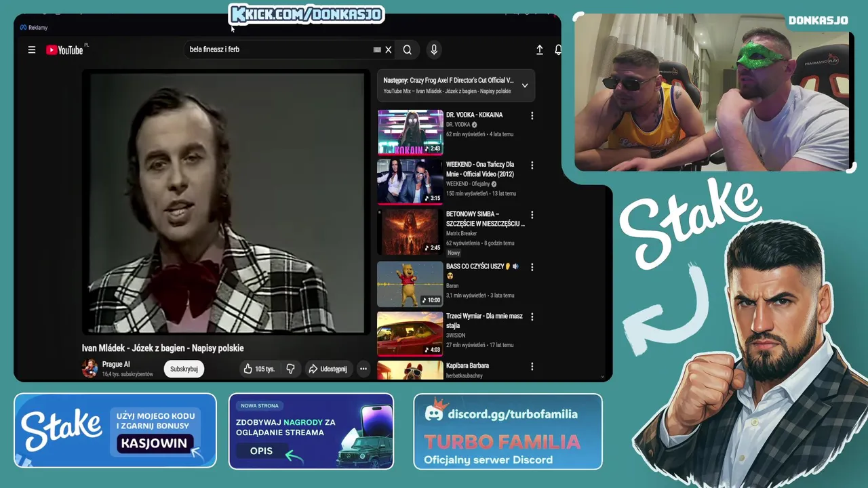
Task: Expand the 'Następny' YouTube Mix queue chevron
Action: (525, 85)
